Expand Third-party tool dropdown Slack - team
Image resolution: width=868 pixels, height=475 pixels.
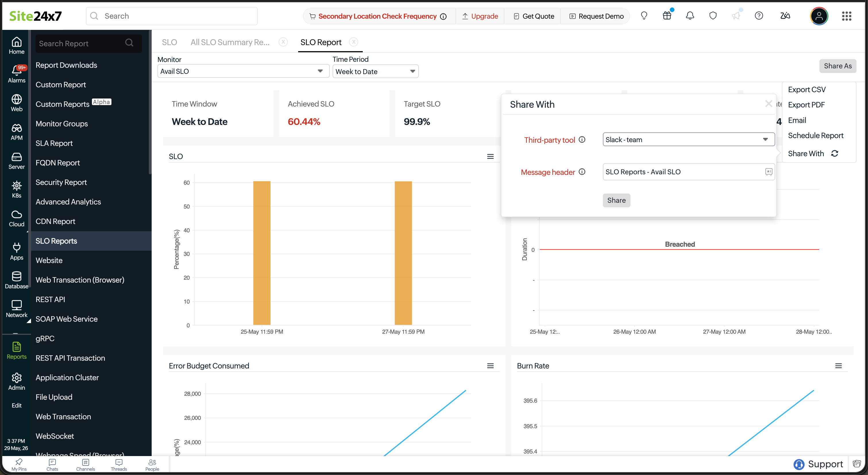point(688,140)
